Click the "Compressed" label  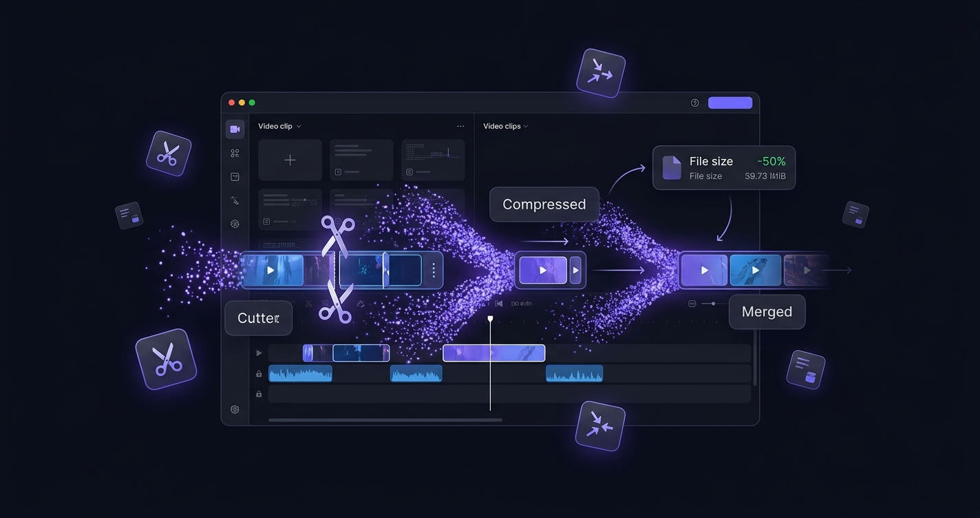(x=544, y=205)
